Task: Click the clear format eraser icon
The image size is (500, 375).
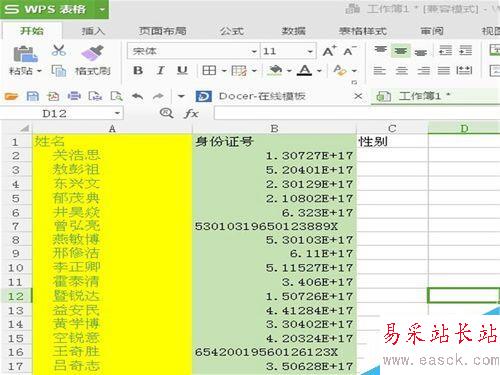Action: pyautogui.click(x=340, y=70)
